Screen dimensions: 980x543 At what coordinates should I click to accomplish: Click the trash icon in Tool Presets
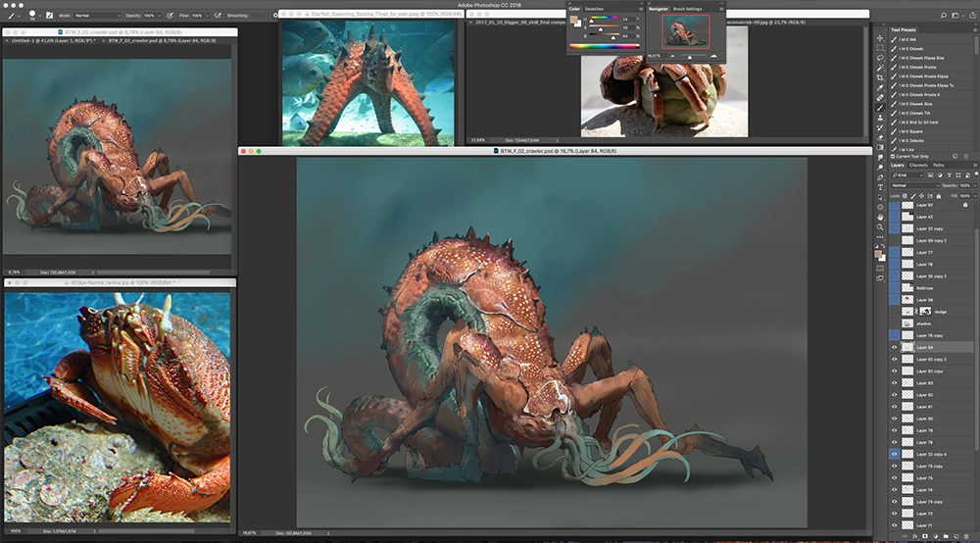(966, 156)
